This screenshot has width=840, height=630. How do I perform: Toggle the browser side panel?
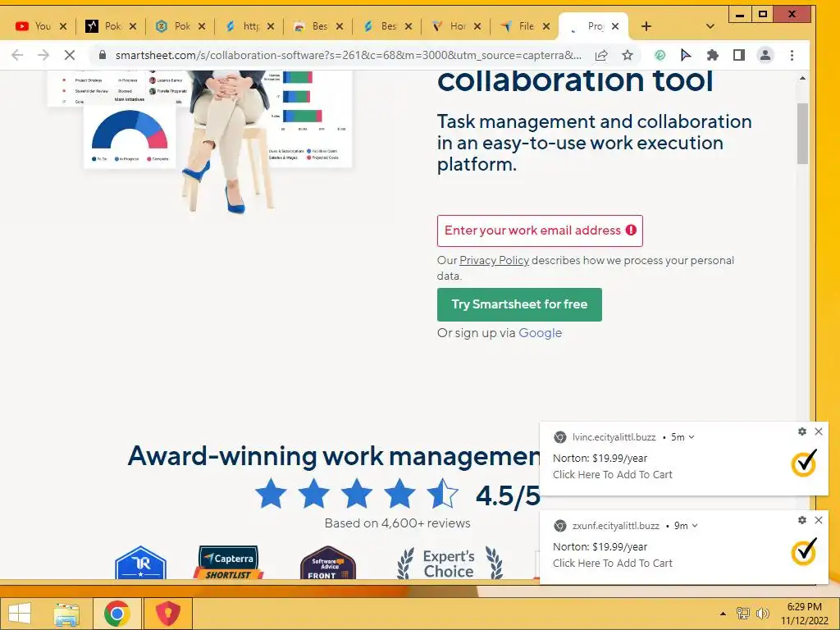click(x=739, y=55)
